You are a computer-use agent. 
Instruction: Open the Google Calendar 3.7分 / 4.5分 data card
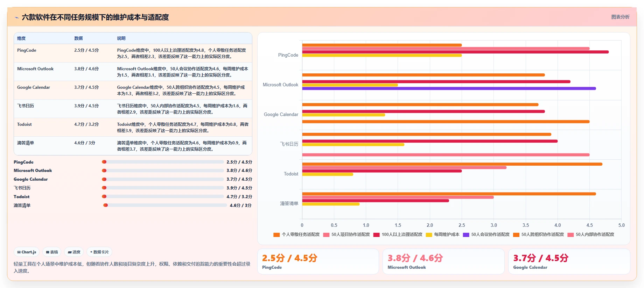(569, 261)
